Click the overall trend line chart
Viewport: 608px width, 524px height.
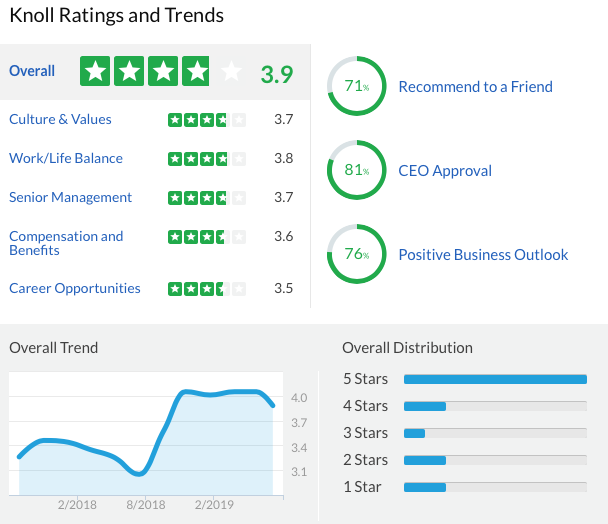[146, 434]
